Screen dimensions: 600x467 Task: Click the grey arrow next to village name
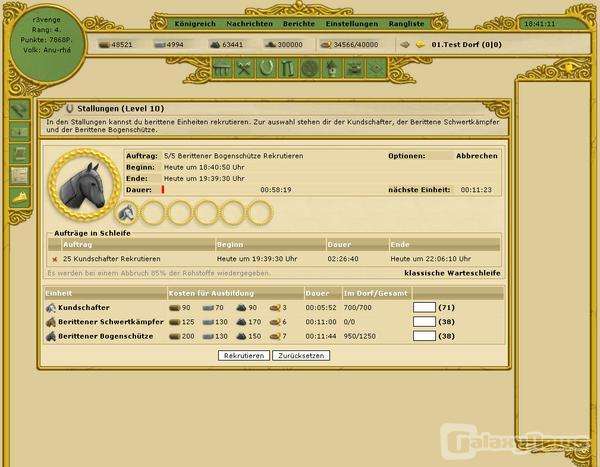405,44
